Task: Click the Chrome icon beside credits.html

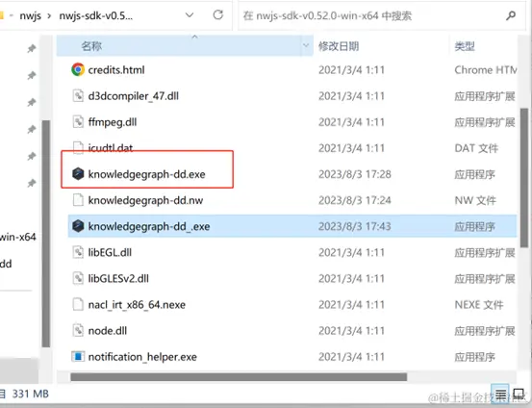Action: click(78, 69)
